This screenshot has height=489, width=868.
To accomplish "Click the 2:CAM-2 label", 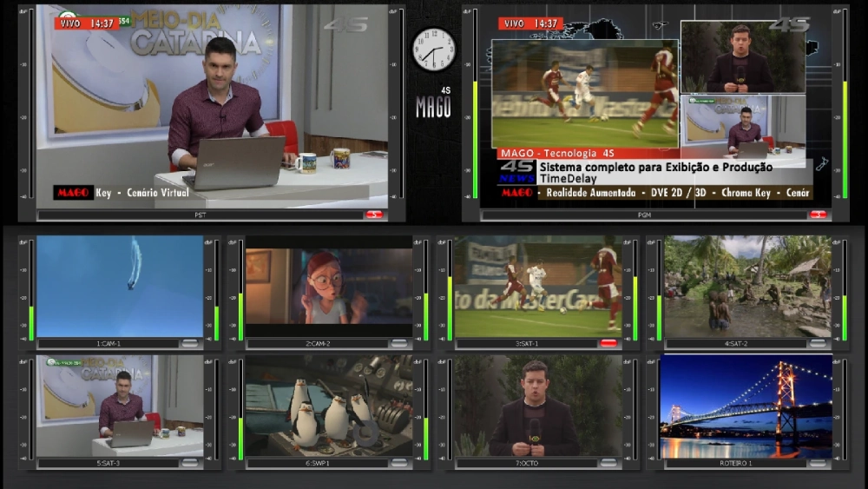I will click(x=318, y=344).
